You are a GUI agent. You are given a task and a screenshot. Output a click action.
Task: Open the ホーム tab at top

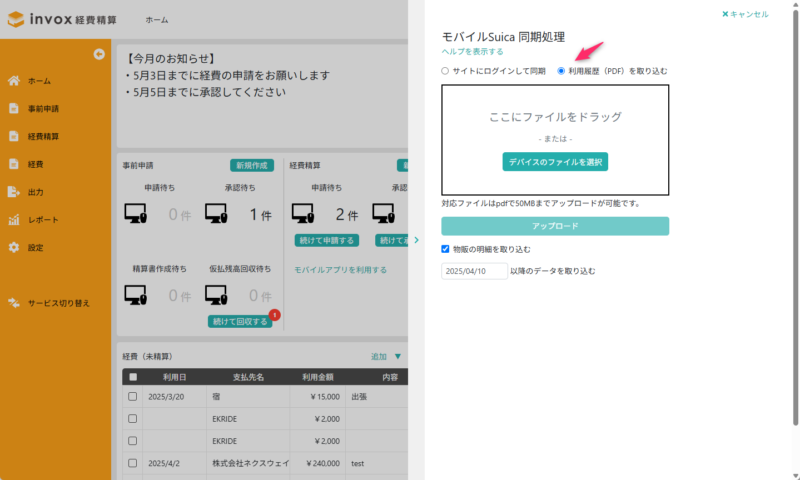157,20
